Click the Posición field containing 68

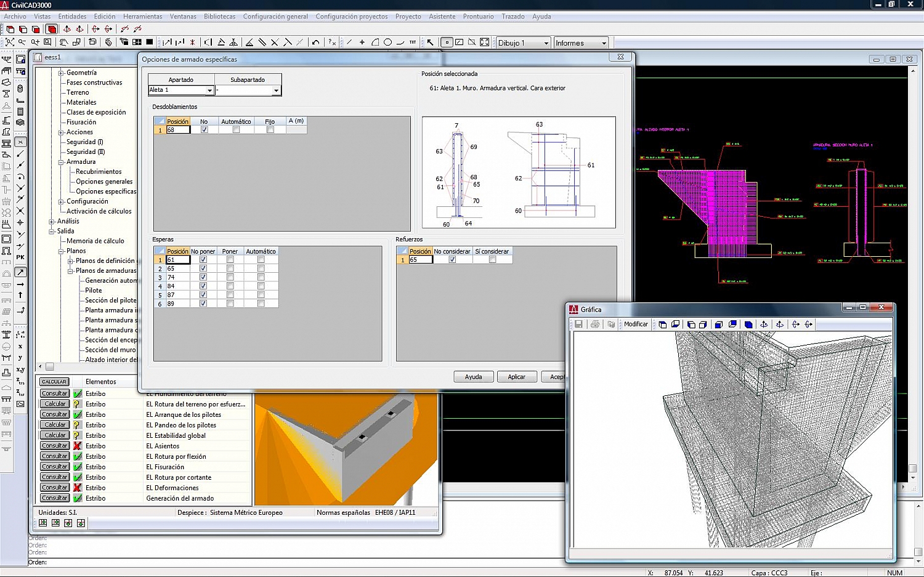coord(178,129)
